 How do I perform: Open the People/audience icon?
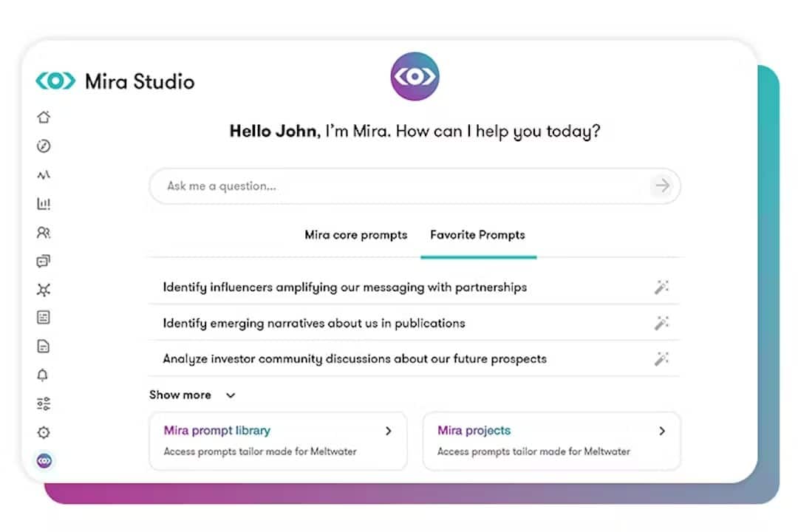coord(44,233)
